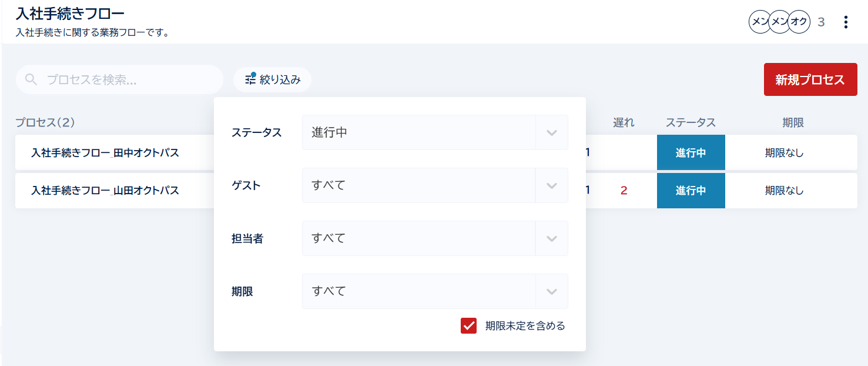Image resolution: width=868 pixels, height=366 pixels.
Task: Expand the ステータス dropdown arrow
Action: 551,132
